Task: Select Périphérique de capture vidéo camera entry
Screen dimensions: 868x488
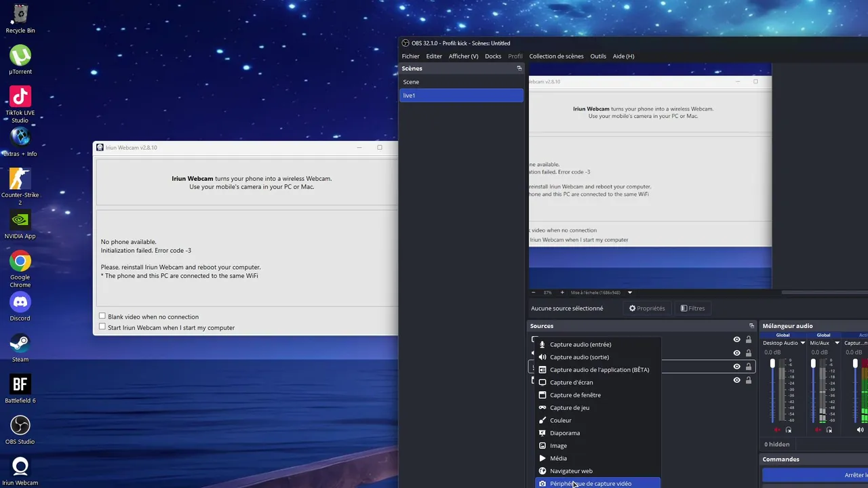Action: pyautogui.click(x=597, y=483)
